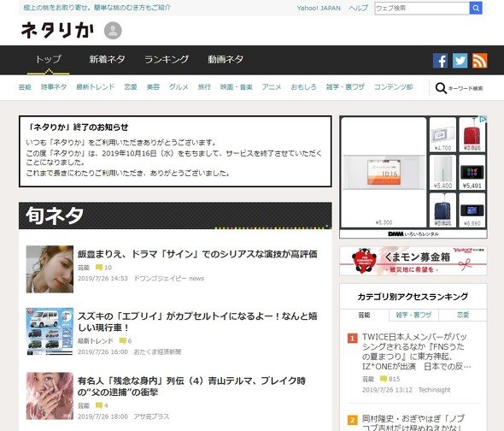
Task: Switch to 動画ネタ tab
Action: tap(226, 59)
